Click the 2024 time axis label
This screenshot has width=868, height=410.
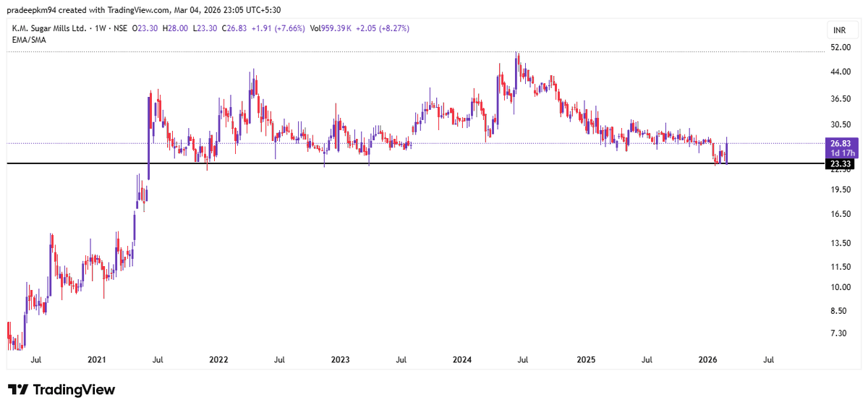click(463, 359)
